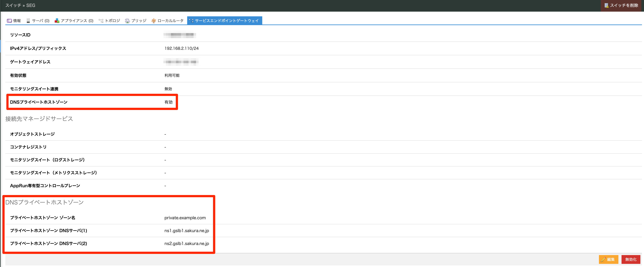The height and width of the screenshot is (267, 644).
Task: Click the トポロジ tab icon
Action: pyautogui.click(x=101, y=21)
